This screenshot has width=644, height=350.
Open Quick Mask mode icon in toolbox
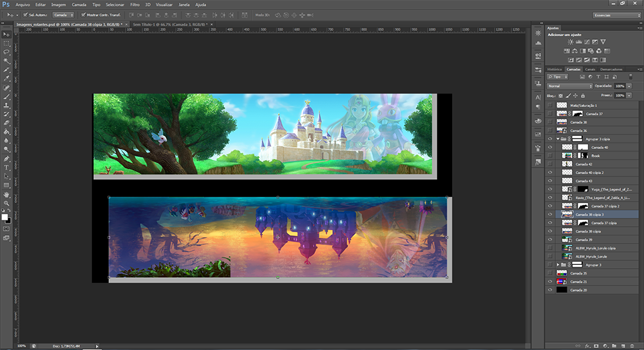(x=6, y=229)
